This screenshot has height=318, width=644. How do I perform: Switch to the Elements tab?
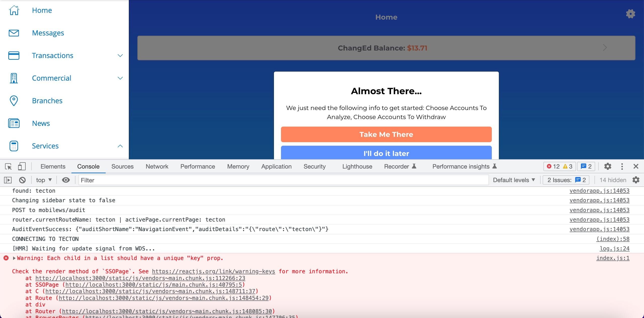[x=53, y=167]
